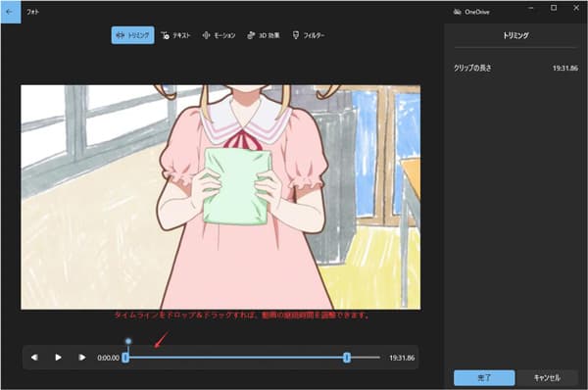The width and height of the screenshot is (588, 390).
Task: Open the フィルター filter tool
Action: coord(309,35)
